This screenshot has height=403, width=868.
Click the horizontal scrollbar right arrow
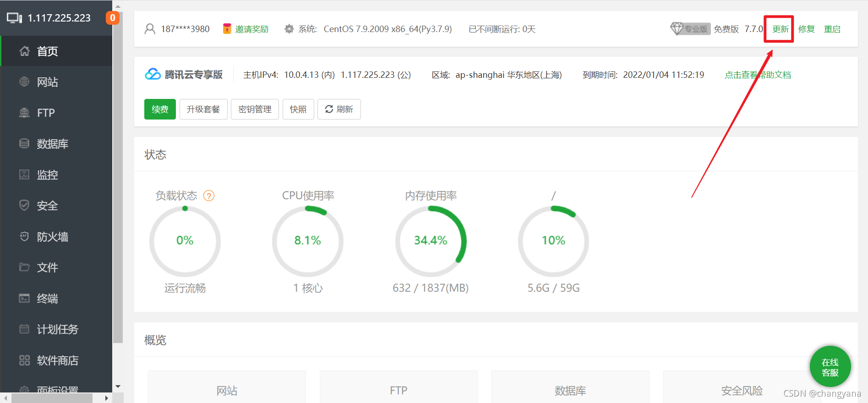(x=107, y=398)
